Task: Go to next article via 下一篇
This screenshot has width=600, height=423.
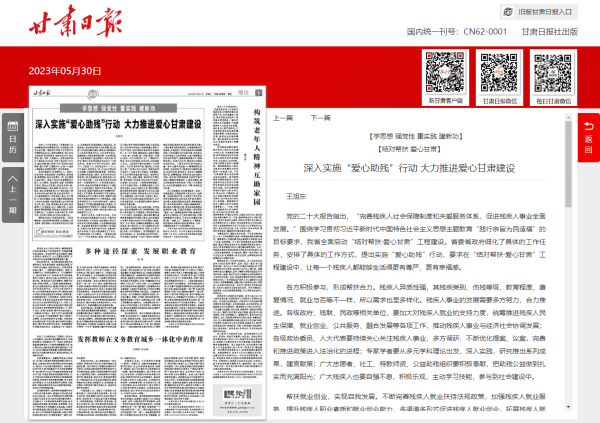Action: [x=320, y=118]
